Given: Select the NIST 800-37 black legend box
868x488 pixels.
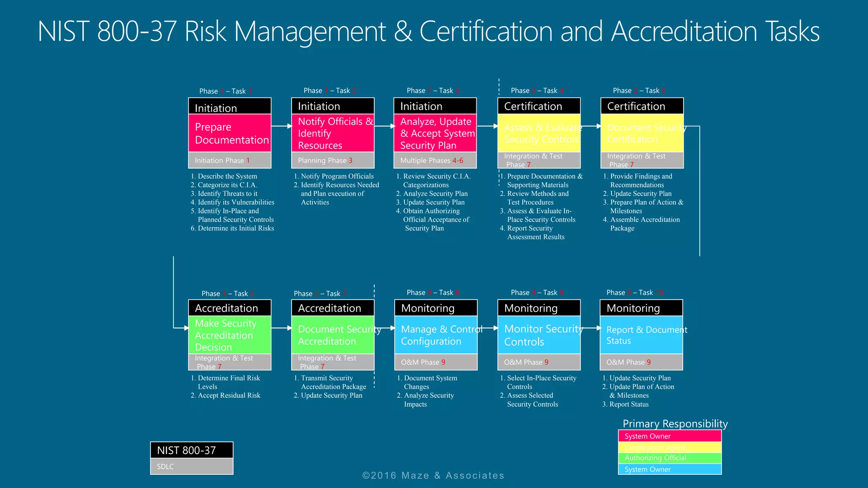Looking at the screenshot, I should pyautogui.click(x=192, y=450).
